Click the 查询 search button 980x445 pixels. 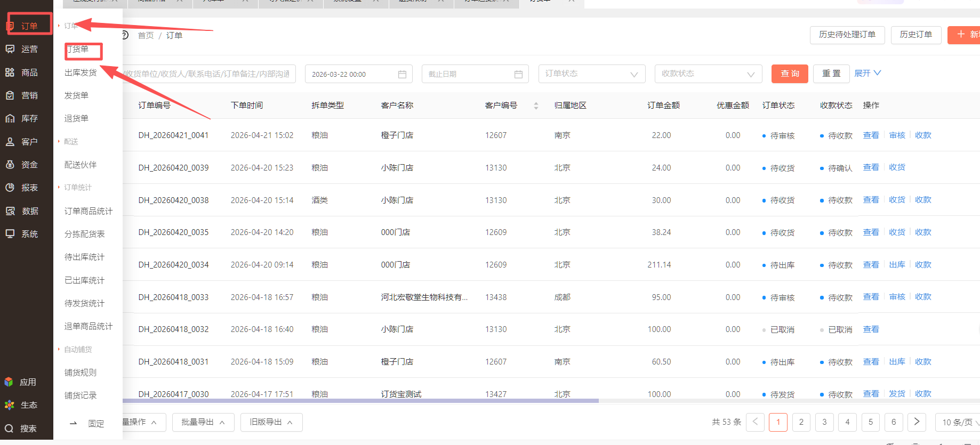click(790, 74)
